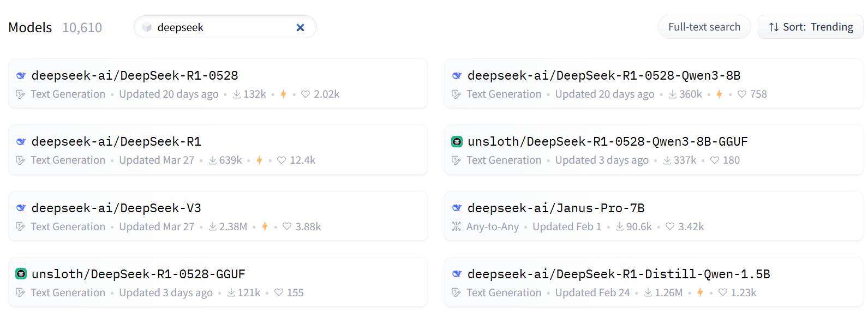This screenshot has width=868, height=311.
Task: Click unsloth avatar of DeepSeek-R1-0528-Qwen3-8B-GGUF
Action: click(x=457, y=141)
